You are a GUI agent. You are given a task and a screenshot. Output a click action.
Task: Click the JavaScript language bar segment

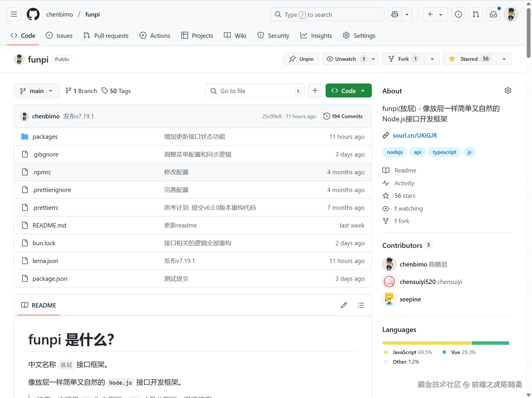point(426,343)
